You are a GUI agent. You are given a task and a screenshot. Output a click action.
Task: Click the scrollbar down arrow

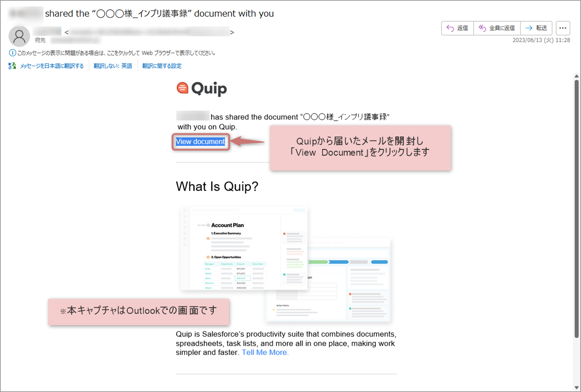577,387
